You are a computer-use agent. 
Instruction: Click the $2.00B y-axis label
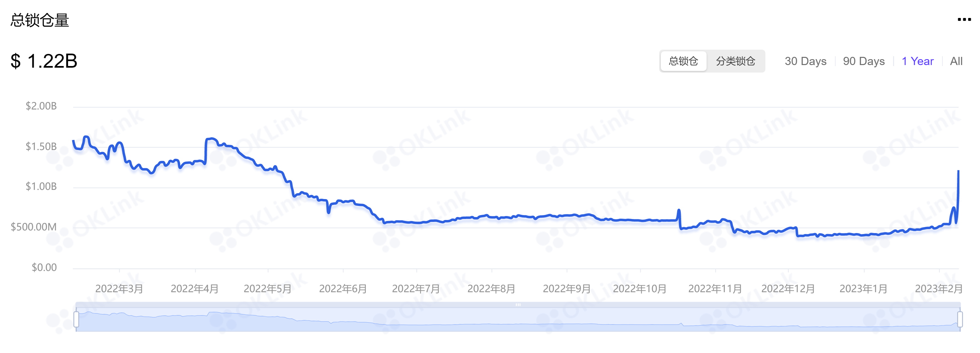point(41,106)
